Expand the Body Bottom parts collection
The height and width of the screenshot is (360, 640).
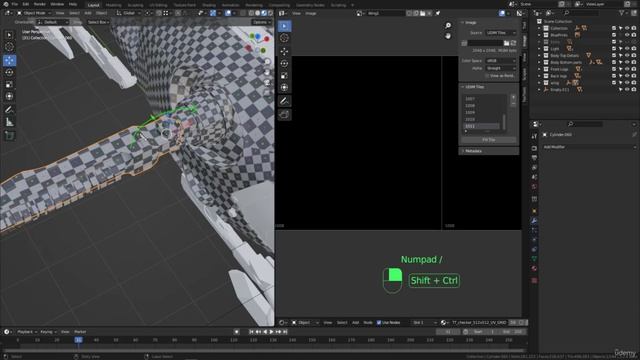[x=539, y=62]
